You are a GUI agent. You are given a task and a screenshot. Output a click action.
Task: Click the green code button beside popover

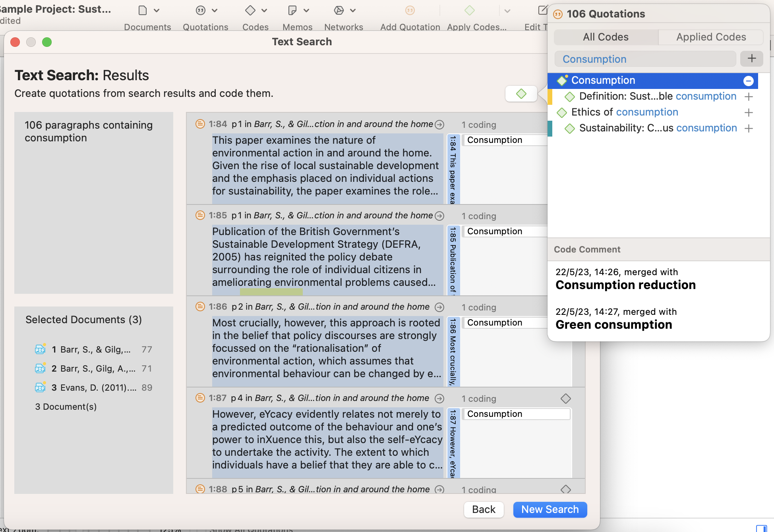(521, 94)
